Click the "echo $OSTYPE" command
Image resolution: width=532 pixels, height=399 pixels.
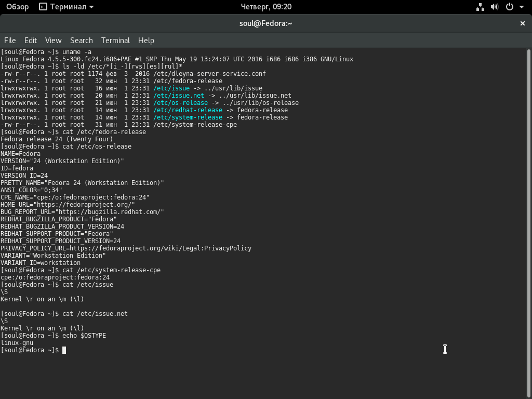coord(84,336)
